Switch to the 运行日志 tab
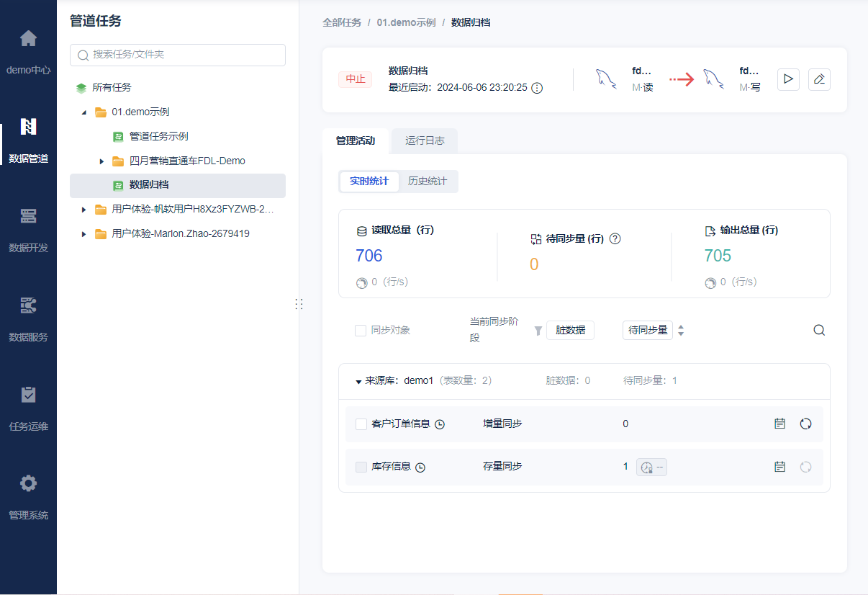Viewport: 868px width, 595px height. click(x=425, y=141)
